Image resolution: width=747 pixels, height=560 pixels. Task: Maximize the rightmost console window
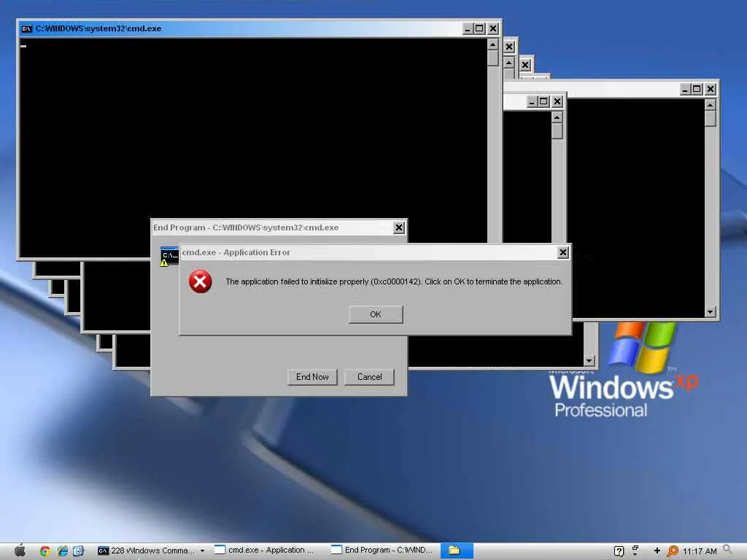[697, 89]
